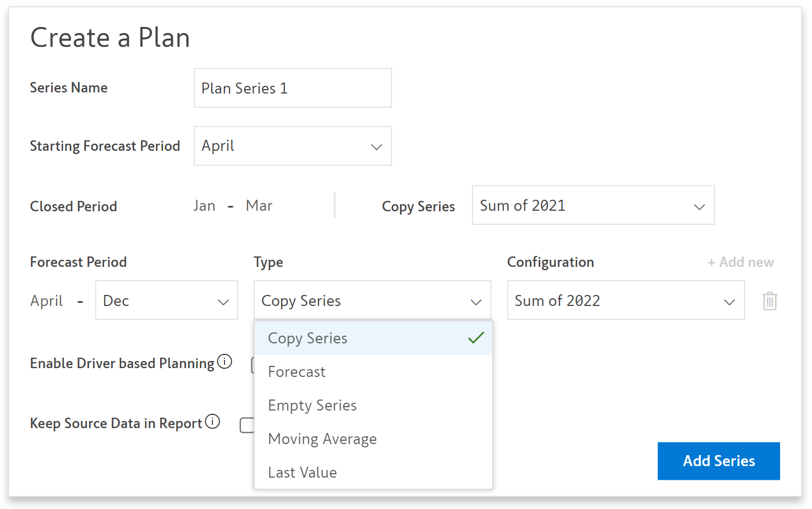The width and height of the screenshot is (812, 509).
Task: Select 'Last Value' type option
Action: coord(303,473)
